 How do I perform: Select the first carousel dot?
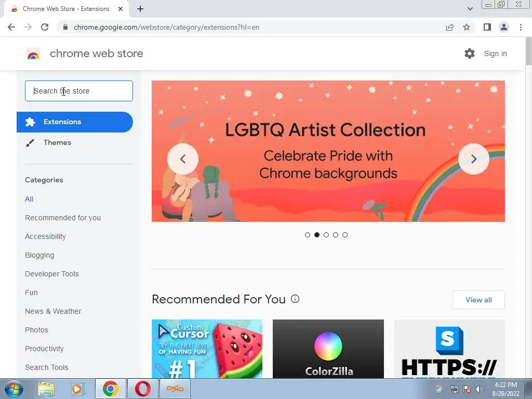tap(308, 235)
